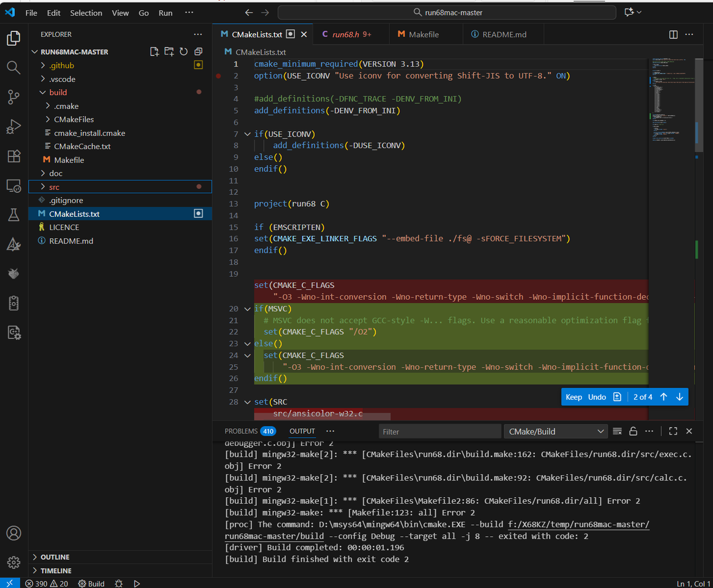
Task: Expand the OUTLINE section
Action: coord(120,557)
